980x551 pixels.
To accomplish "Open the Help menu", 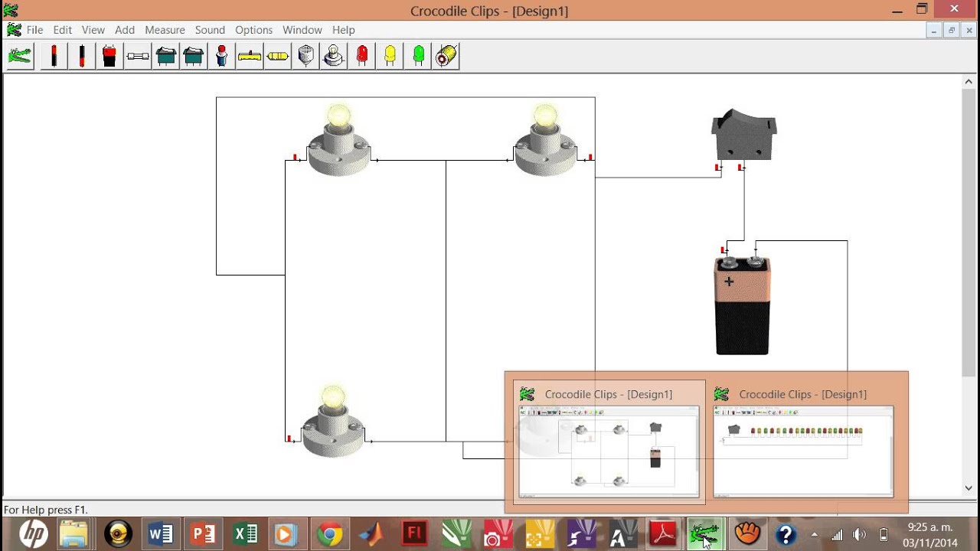I will pyautogui.click(x=344, y=30).
